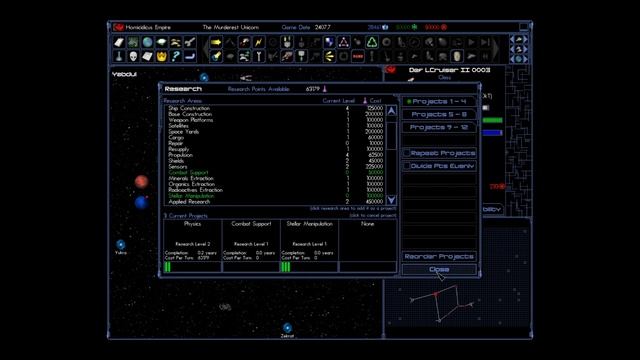Switch to Projects 9 - 12 tab
640x360 pixels.
pos(439,127)
